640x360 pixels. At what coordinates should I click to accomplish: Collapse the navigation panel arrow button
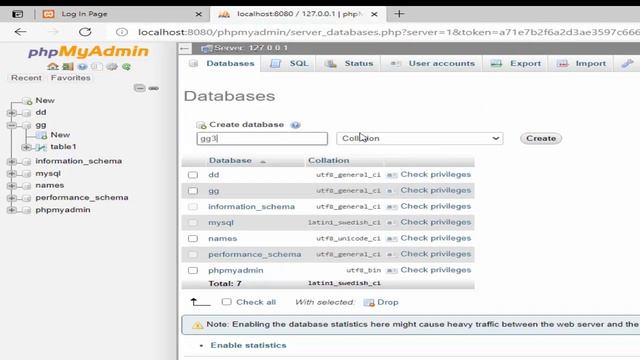(x=184, y=48)
